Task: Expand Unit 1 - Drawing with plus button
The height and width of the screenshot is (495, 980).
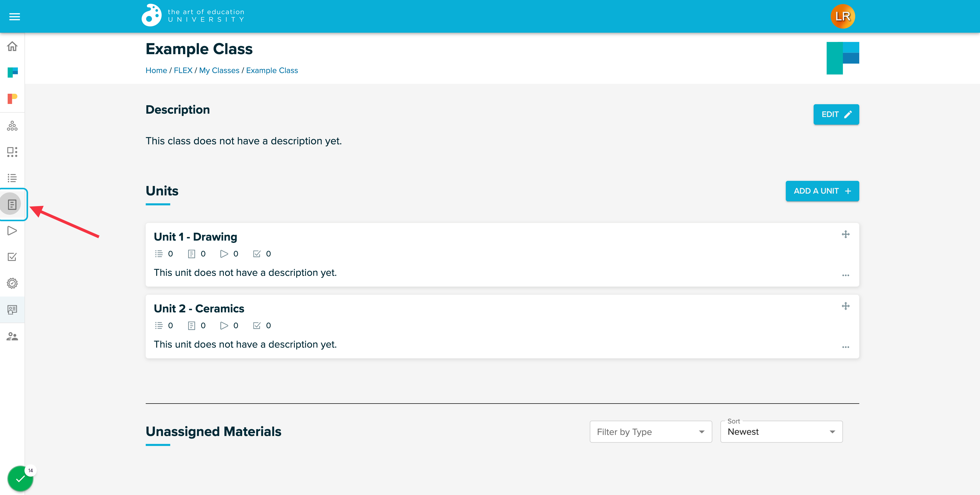Action: pyautogui.click(x=846, y=234)
